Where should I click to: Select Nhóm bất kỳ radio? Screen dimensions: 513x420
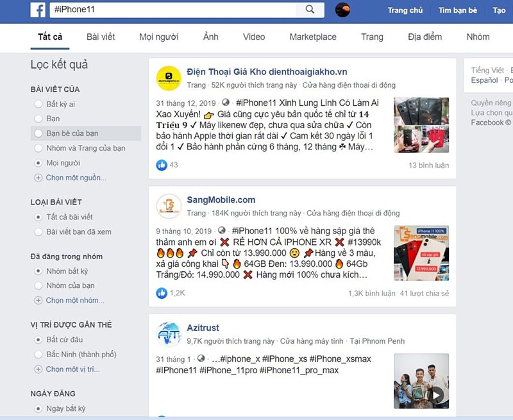38,271
